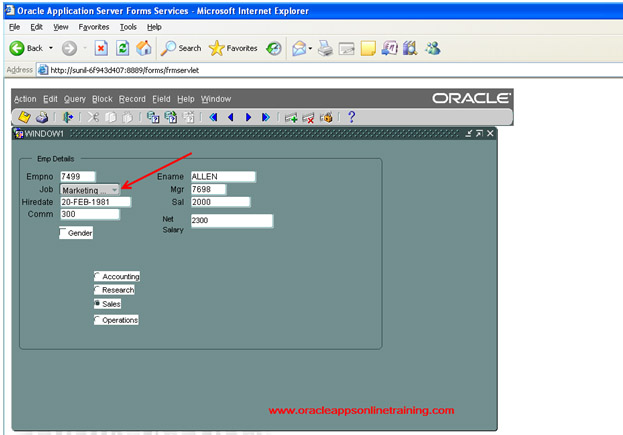Click the Exit form icon

click(68, 117)
